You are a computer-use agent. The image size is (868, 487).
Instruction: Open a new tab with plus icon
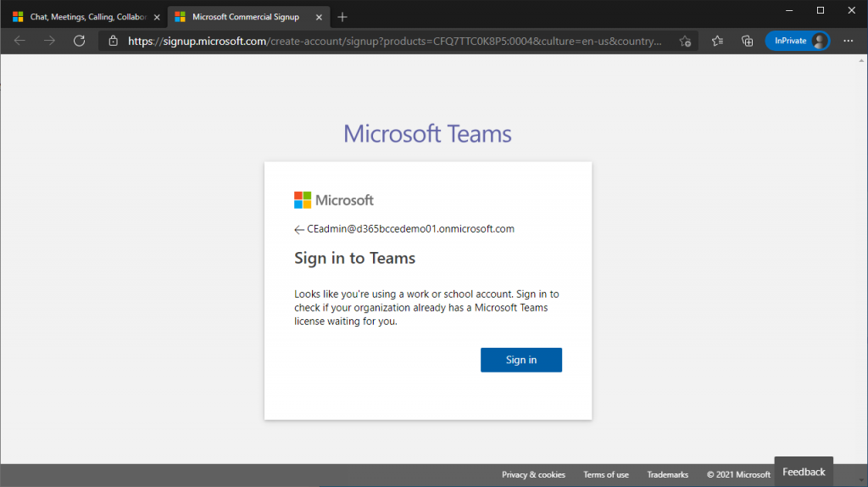point(342,17)
